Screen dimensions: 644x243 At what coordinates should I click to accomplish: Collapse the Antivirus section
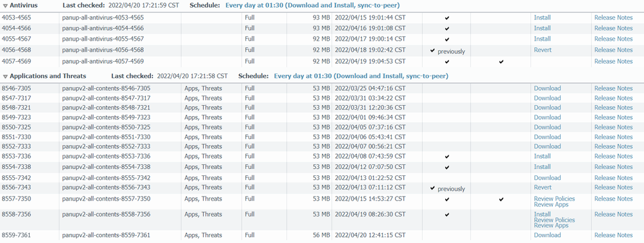click(5, 6)
